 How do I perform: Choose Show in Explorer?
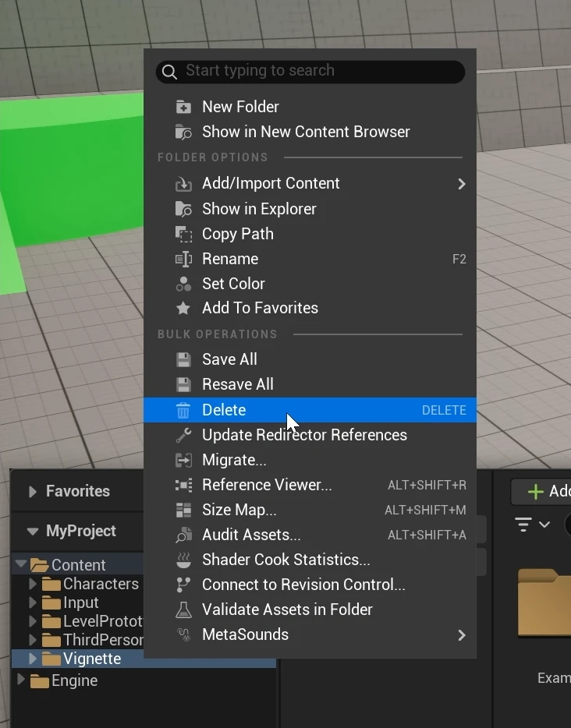click(x=310, y=209)
